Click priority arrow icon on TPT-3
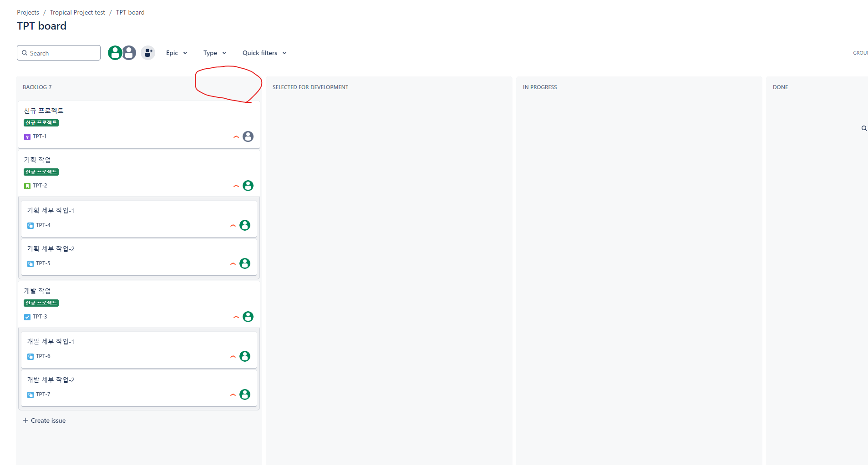The image size is (868, 465). coord(236,317)
